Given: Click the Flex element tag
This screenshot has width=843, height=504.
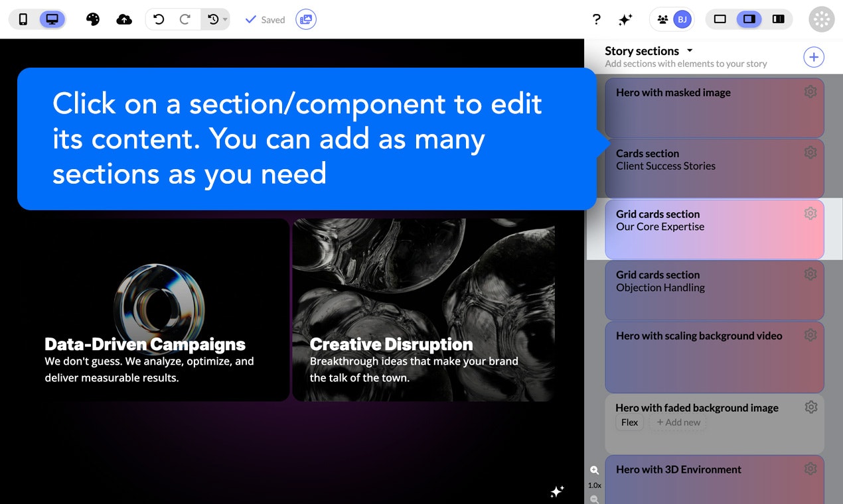Looking at the screenshot, I should (629, 422).
